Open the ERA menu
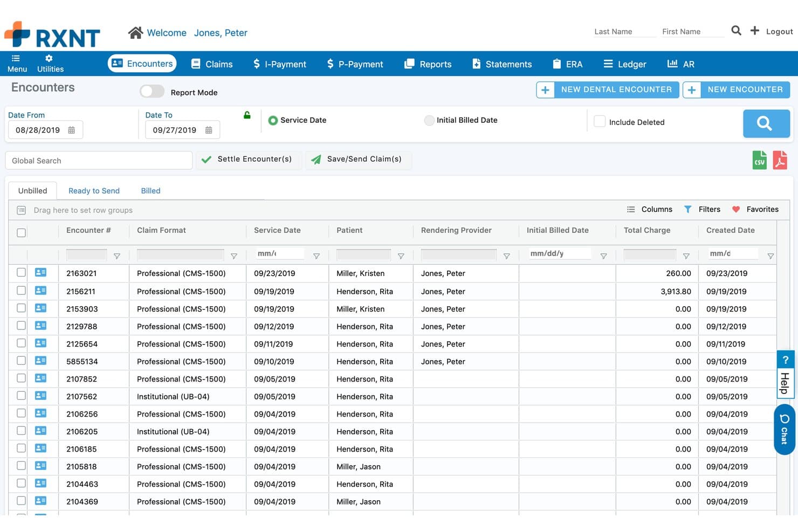 click(568, 64)
